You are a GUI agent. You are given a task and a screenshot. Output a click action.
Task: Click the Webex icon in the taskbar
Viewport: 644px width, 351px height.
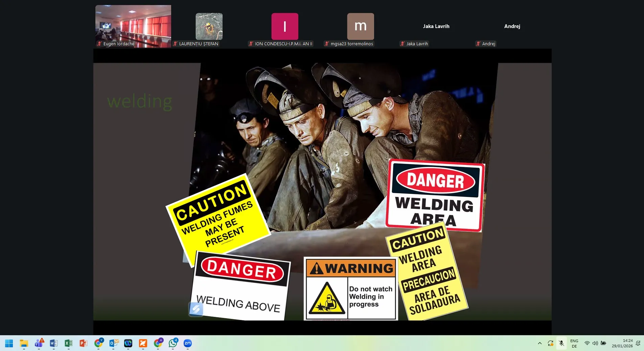128,343
